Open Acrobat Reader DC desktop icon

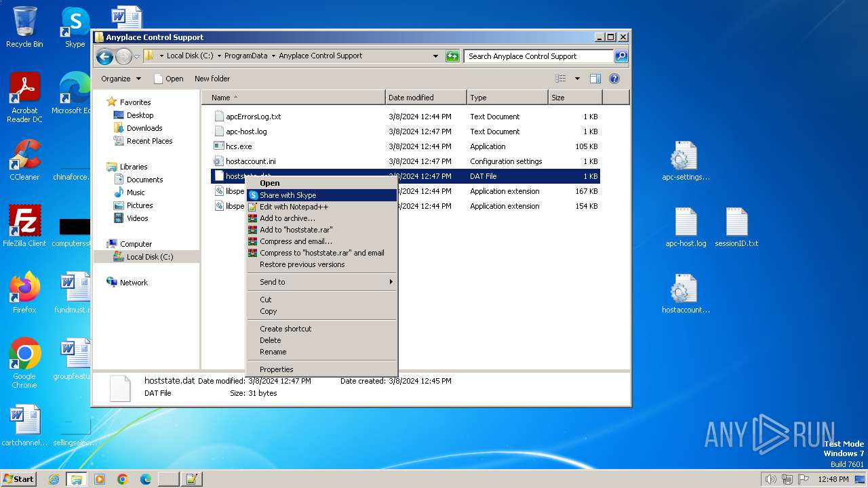pyautogui.click(x=24, y=98)
